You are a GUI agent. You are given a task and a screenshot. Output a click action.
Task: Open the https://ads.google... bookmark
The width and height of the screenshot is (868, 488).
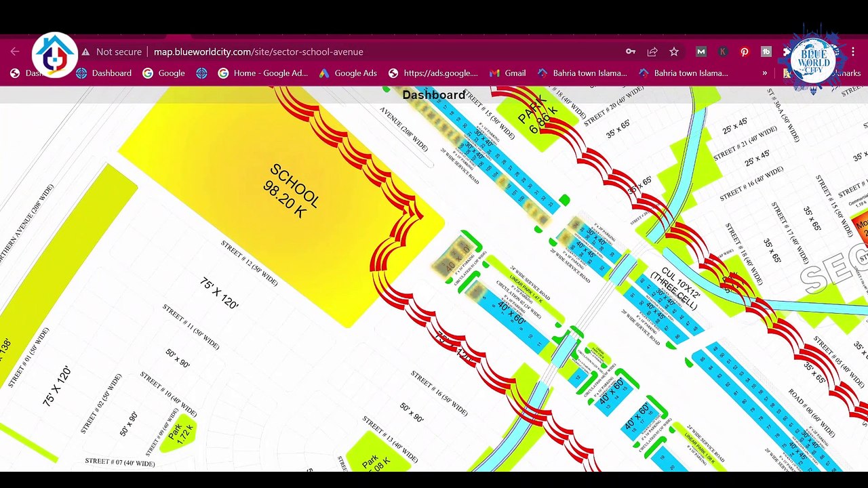click(x=433, y=73)
